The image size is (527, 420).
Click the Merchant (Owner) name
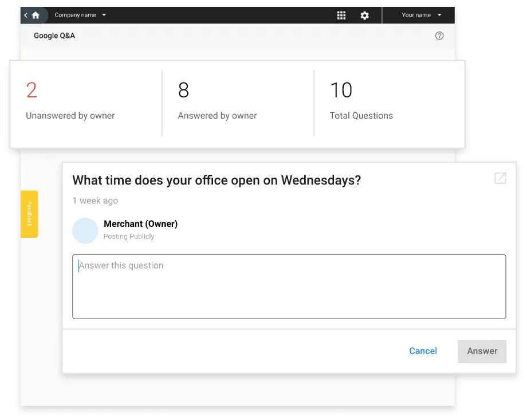click(140, 224)
